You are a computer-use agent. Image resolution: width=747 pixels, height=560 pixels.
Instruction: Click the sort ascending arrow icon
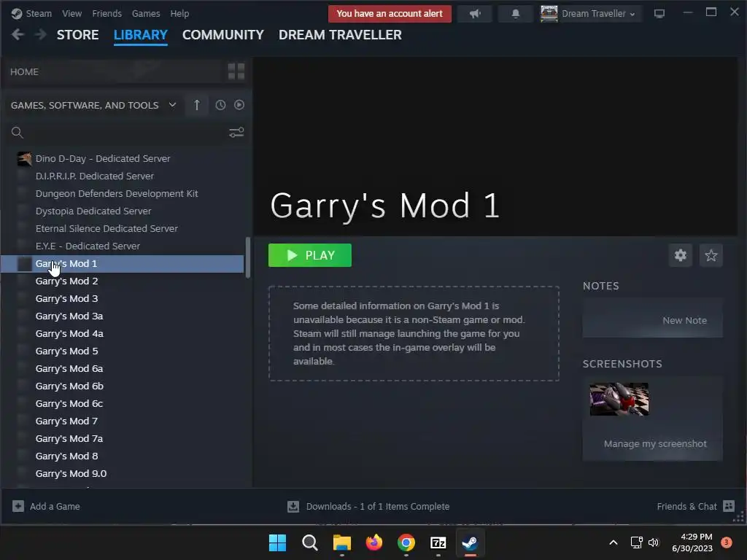pos(197,105)
